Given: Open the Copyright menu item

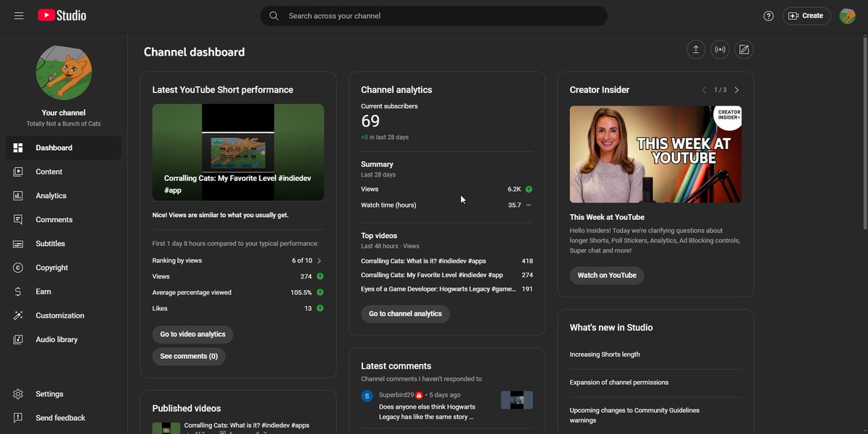Looking at the screenshot, I should (x=64, y=268).
